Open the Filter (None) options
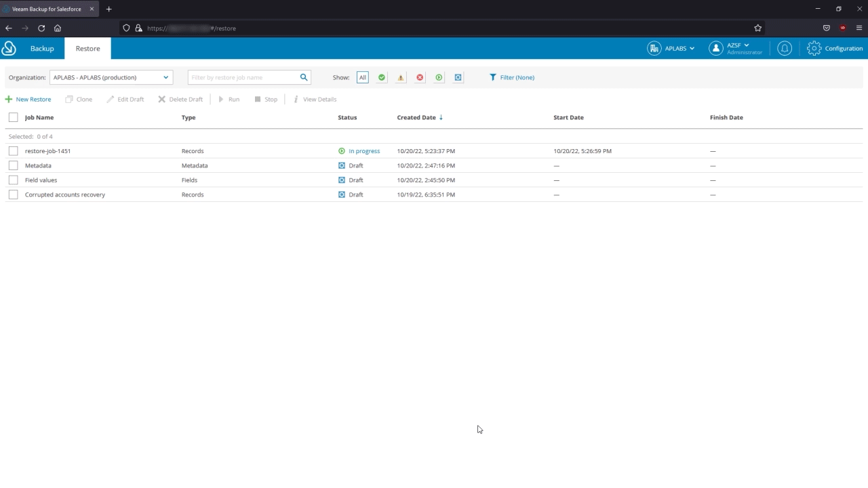 click(512, 77)
